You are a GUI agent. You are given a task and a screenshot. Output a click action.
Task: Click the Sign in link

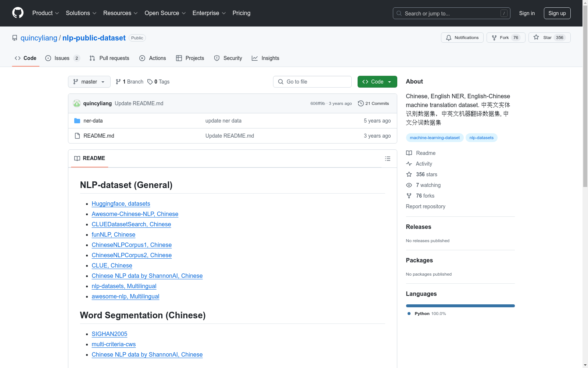(x=527, y=13)
